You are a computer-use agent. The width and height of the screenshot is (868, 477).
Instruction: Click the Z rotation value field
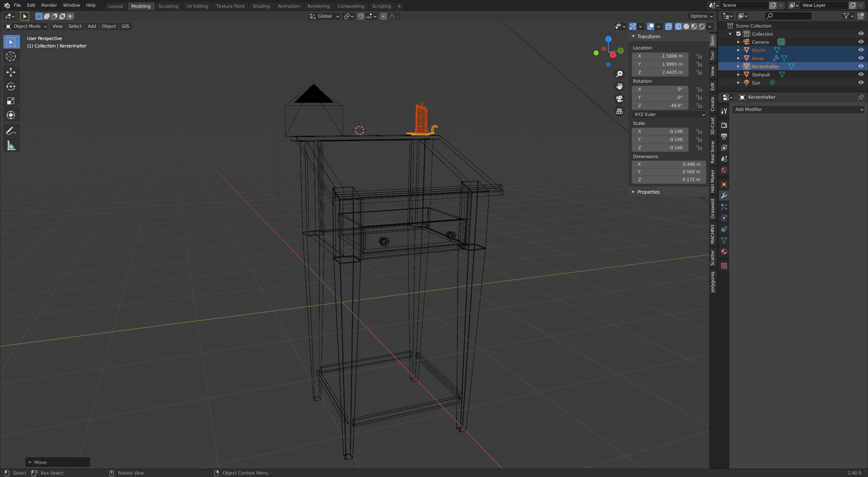pyautogui.click(x=660, y=106)
